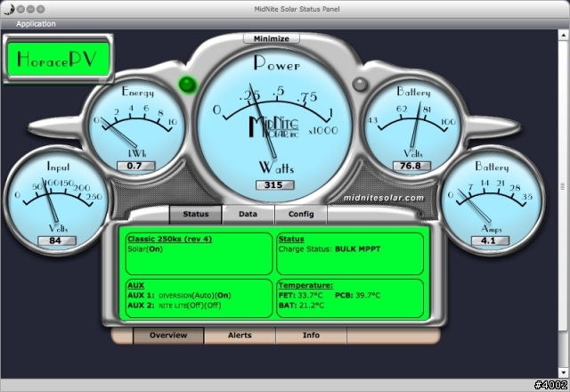Open the Application menu
Image resolution: width=570 pixels, height=392 pixels.
(x=36, y=24)
